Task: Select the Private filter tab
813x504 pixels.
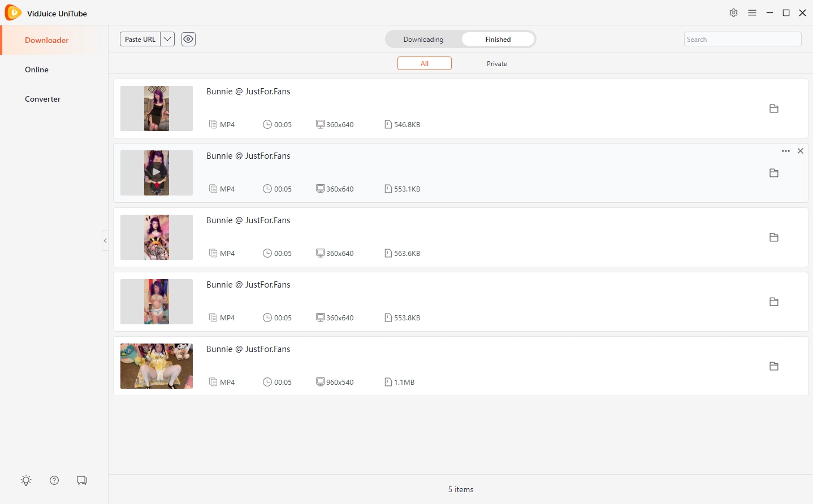Action: point(497,63)
